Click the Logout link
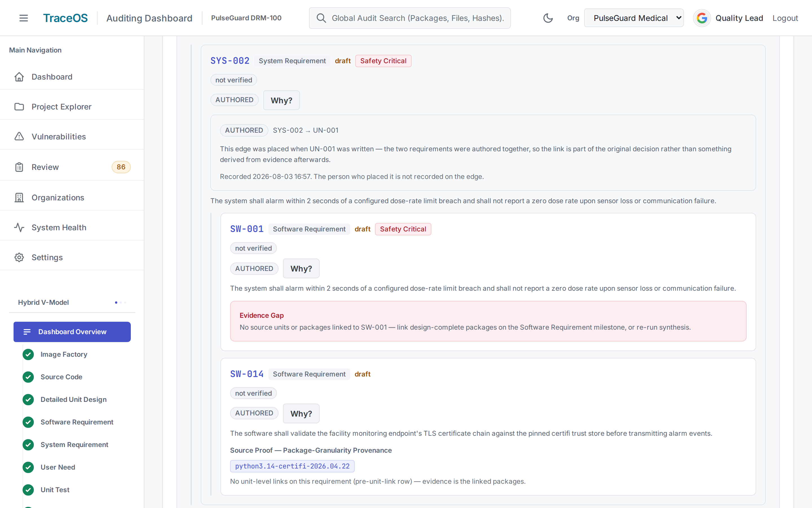The image size is (812, 508). pyautogui.click(x=785, y=18)
